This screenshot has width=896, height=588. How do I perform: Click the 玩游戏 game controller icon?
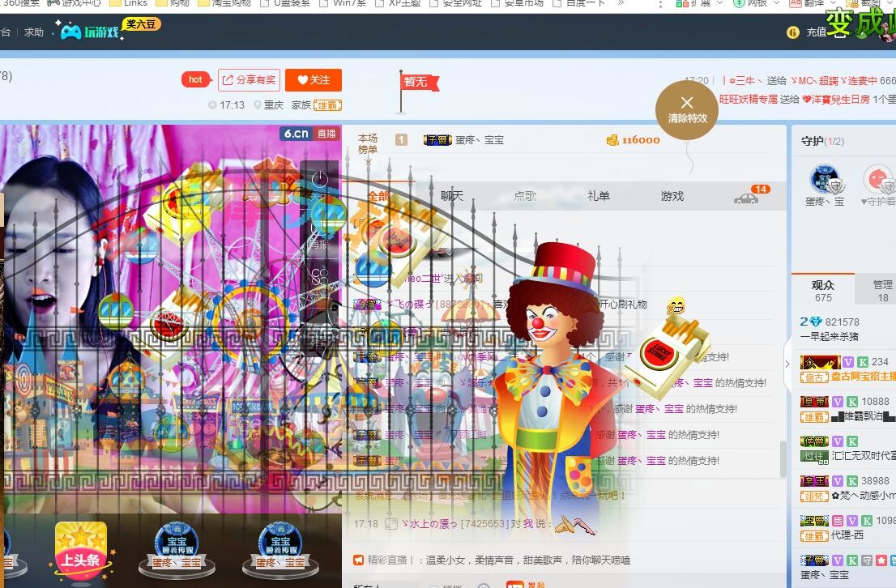71,32
